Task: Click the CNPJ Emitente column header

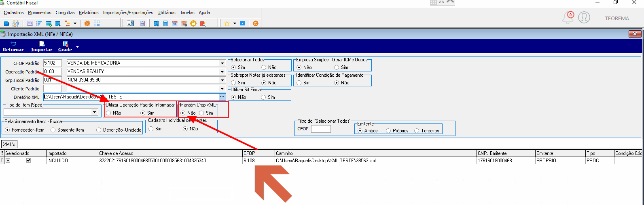Action: pos(506,153)
